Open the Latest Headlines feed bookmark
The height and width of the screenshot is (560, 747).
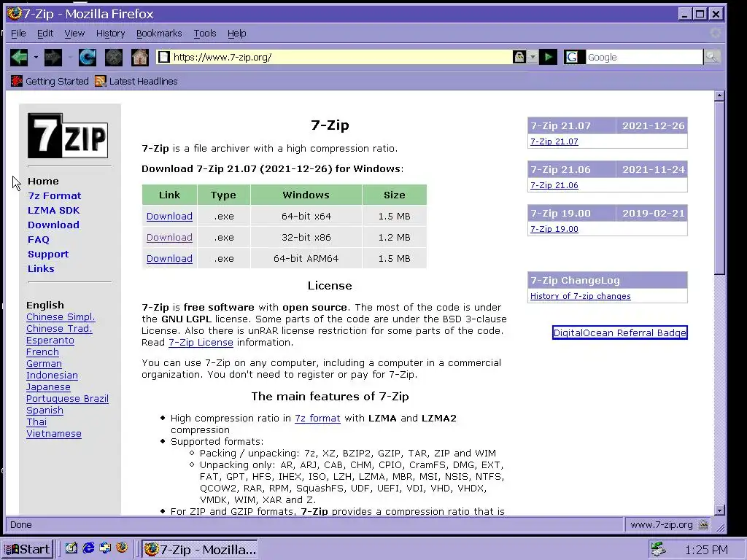click(136, 82)
